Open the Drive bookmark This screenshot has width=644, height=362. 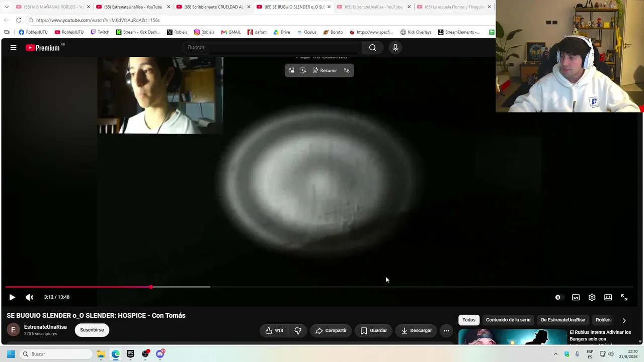pos(282,32)
